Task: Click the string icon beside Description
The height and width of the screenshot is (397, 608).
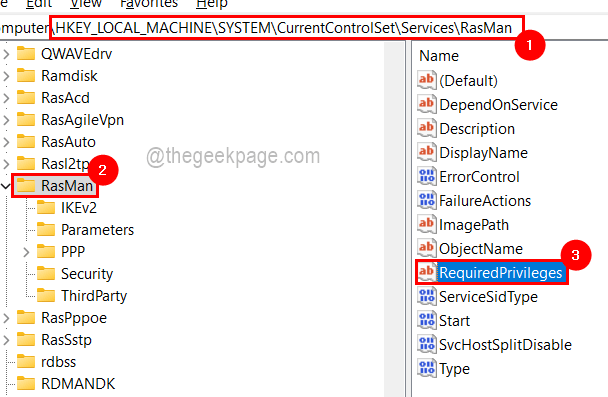Action: (x=427, y=128)
